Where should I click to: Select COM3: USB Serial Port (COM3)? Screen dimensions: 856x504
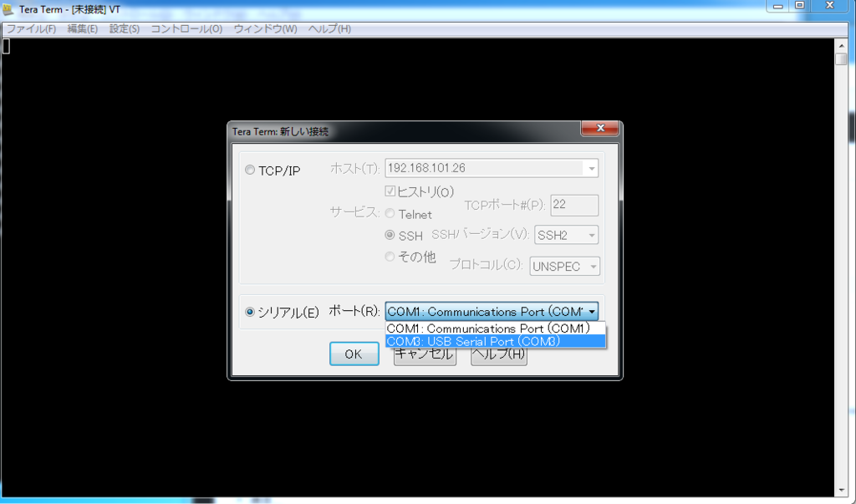495,341
